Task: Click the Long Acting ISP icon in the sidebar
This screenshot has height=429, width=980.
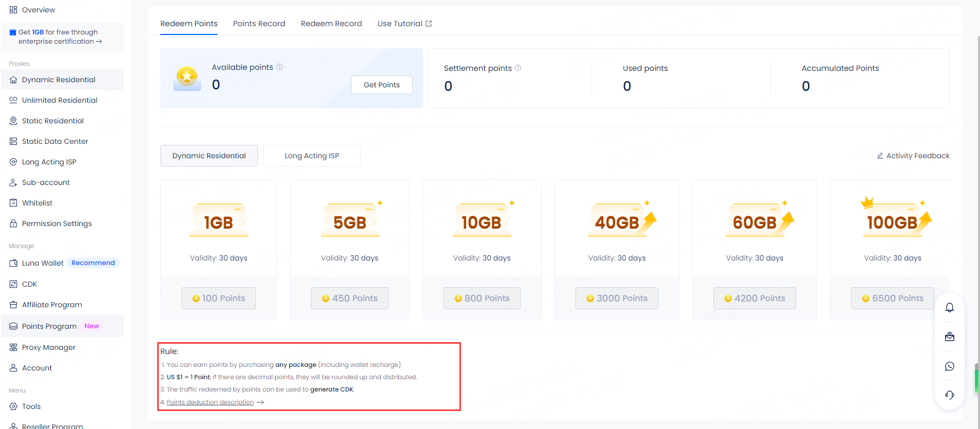Action: tap(13, 162)
